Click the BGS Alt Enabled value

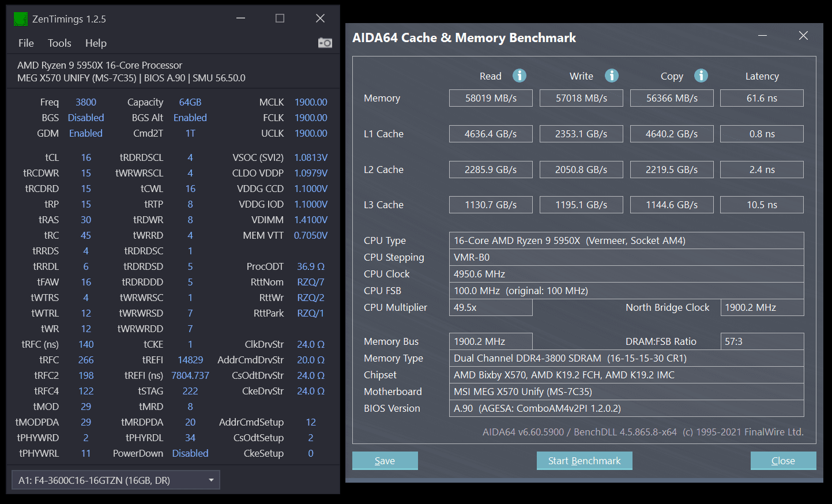point(190,118)
